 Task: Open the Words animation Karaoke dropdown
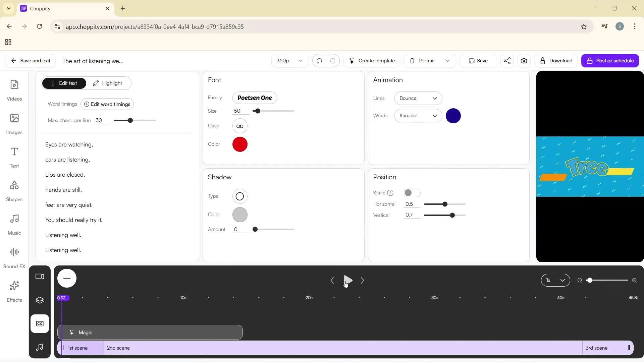click(418, 116)
